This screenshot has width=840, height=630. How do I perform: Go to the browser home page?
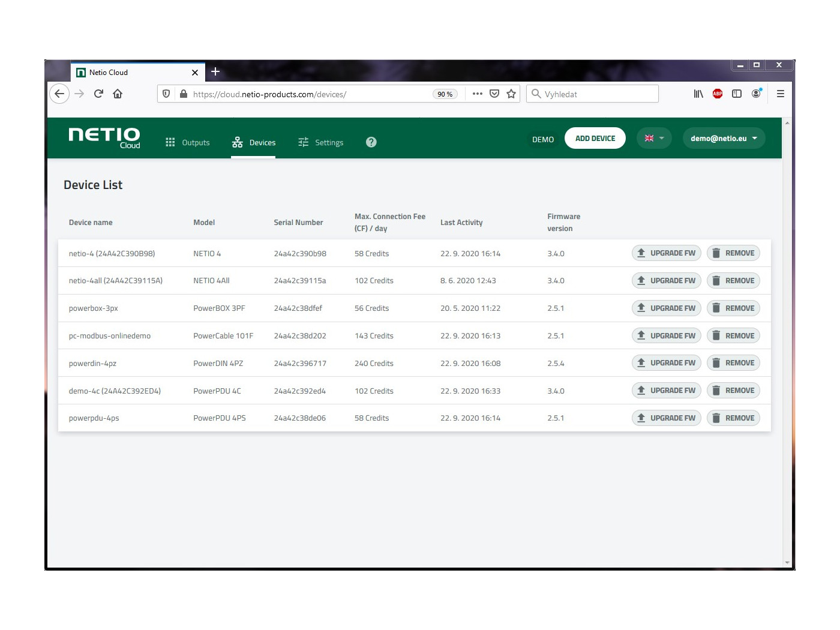[118, 94]
